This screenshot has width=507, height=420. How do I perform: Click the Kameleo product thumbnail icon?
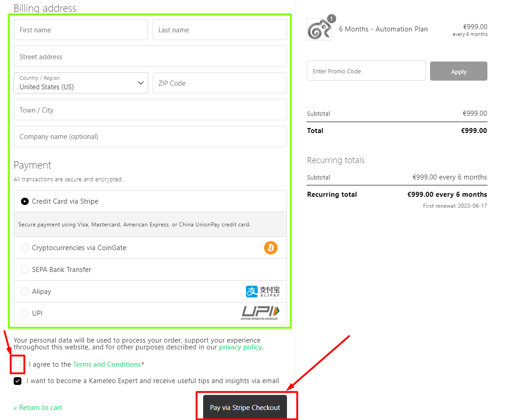(x=319, y=29)
